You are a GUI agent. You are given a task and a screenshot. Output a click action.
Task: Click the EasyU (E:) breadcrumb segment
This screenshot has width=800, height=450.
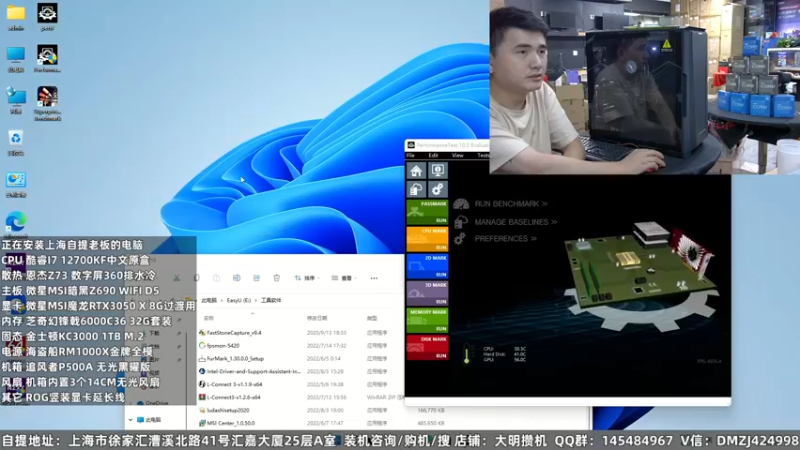pyautogui.click(x=239, y=301)
